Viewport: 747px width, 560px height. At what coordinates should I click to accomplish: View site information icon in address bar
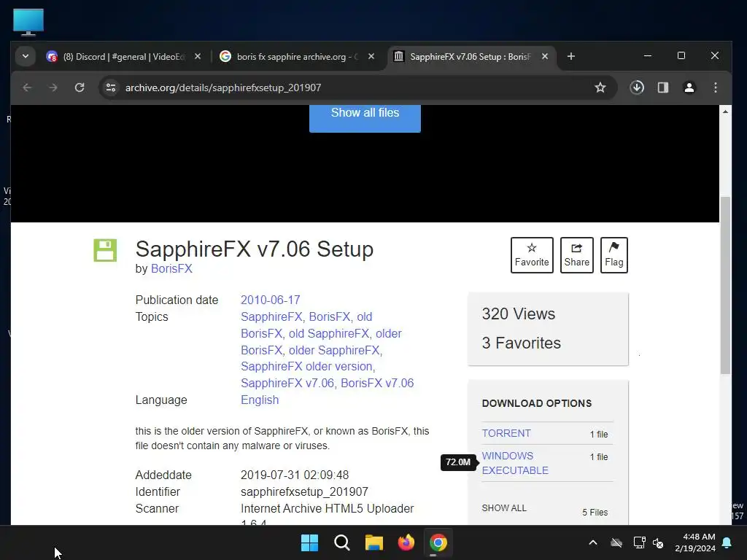tap(111, 87)
